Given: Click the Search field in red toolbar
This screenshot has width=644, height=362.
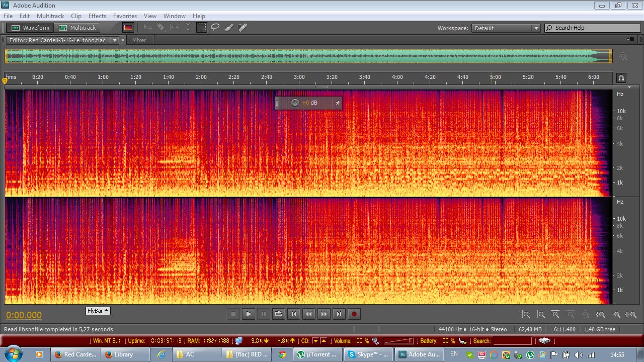Looking at the screenshot, I should 512,341.
